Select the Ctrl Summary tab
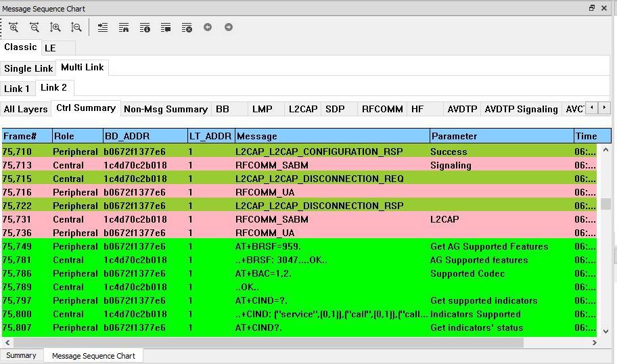This screenshot has height=364, width=617. (x=86, y=108)
